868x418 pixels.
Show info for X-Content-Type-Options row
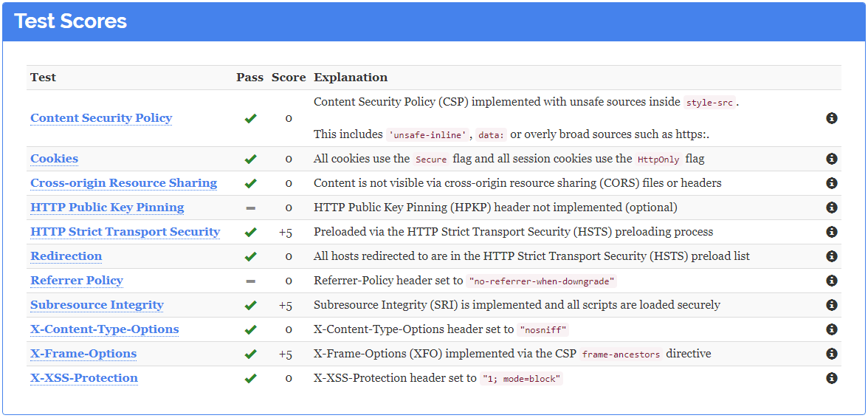831,329
